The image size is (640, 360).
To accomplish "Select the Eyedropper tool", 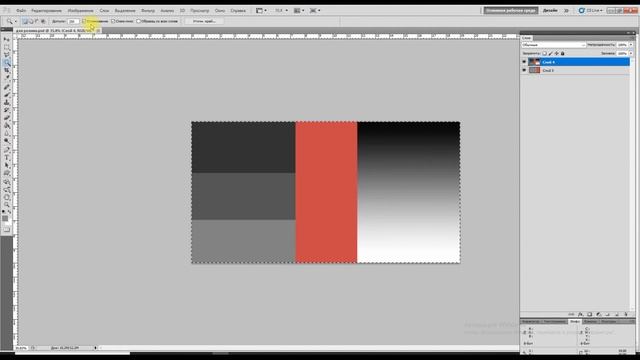I will point(7,77).
